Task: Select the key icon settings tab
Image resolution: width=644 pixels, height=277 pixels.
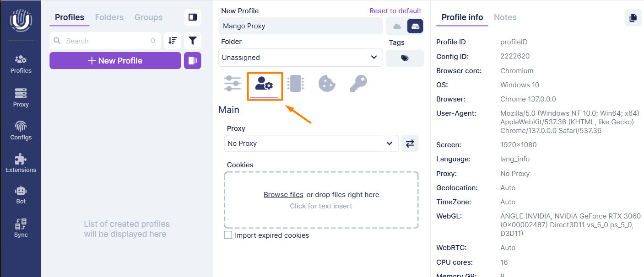Action: [x=358, y=84]
